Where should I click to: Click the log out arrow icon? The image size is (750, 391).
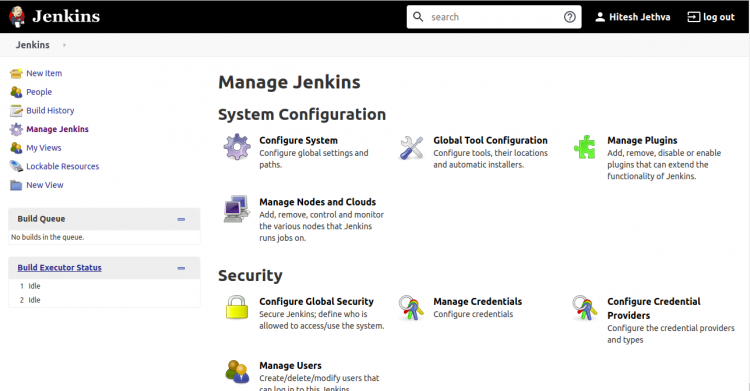(x=693, y=17)
